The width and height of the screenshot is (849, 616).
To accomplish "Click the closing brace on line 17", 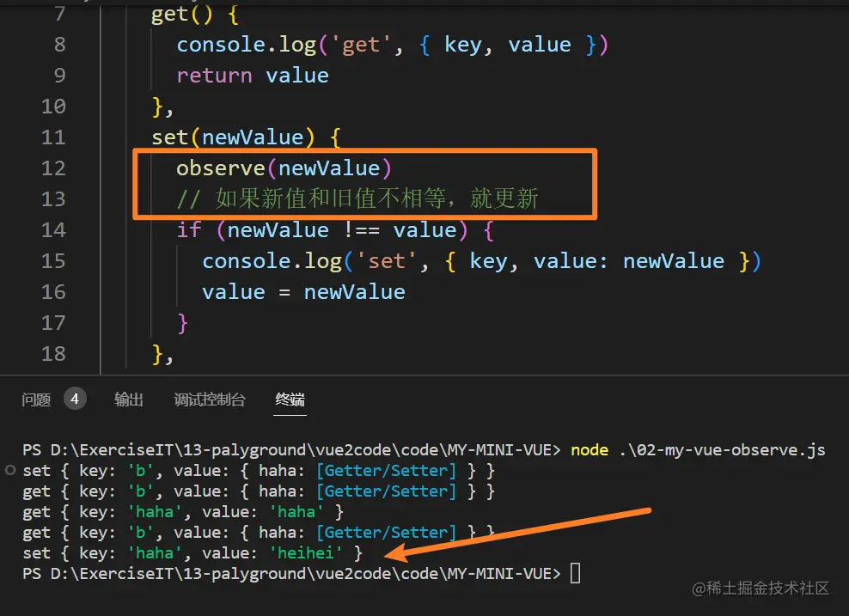I will pyautogui.click(x=182, y=323).
